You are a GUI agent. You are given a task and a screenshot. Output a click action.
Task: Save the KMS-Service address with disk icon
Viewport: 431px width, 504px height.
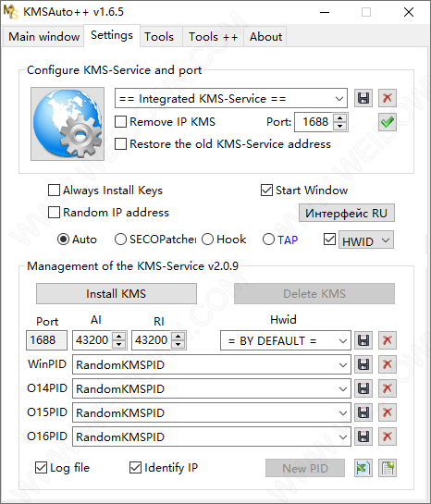coord(363,98)
